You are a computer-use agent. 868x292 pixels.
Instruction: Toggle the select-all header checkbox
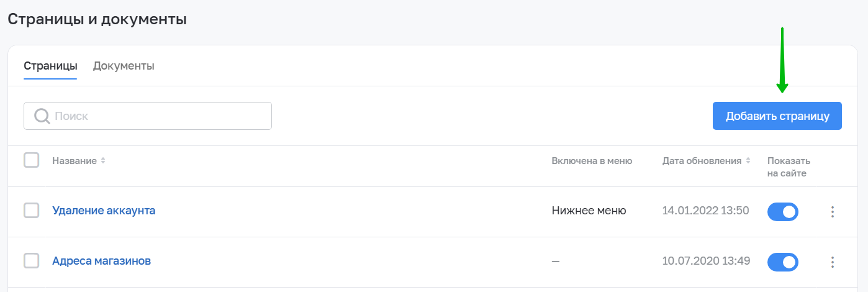point(31,160)
